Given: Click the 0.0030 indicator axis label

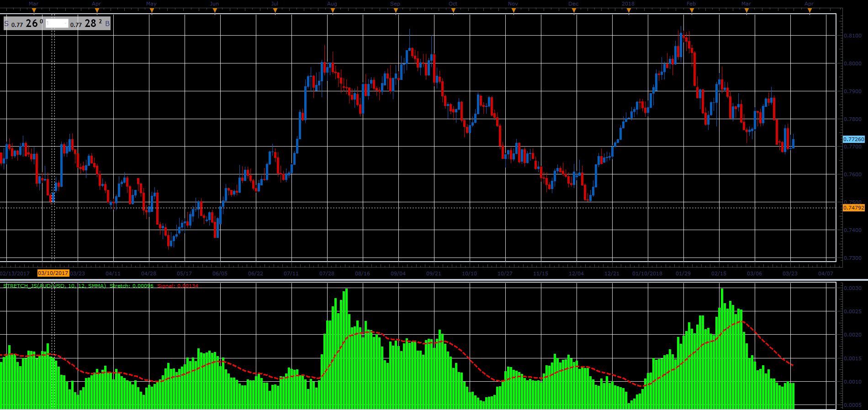Looking at the screenshot, I should point(852,288).
